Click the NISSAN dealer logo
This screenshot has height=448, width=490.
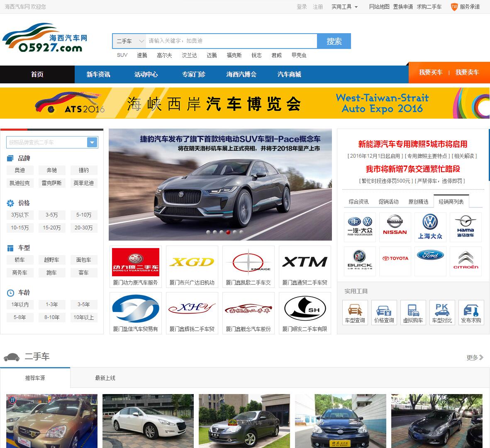point(395,227)
